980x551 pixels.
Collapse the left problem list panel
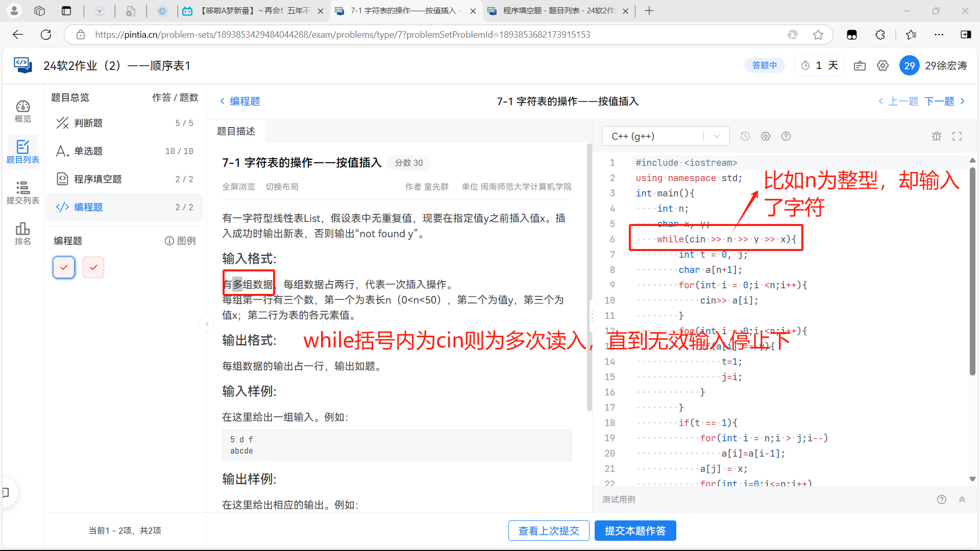tap(207, 324)
